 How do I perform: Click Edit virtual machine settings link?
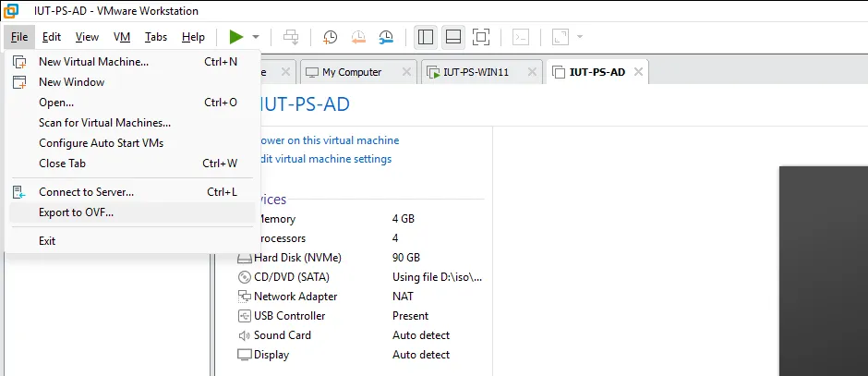(x=325, y=159)
